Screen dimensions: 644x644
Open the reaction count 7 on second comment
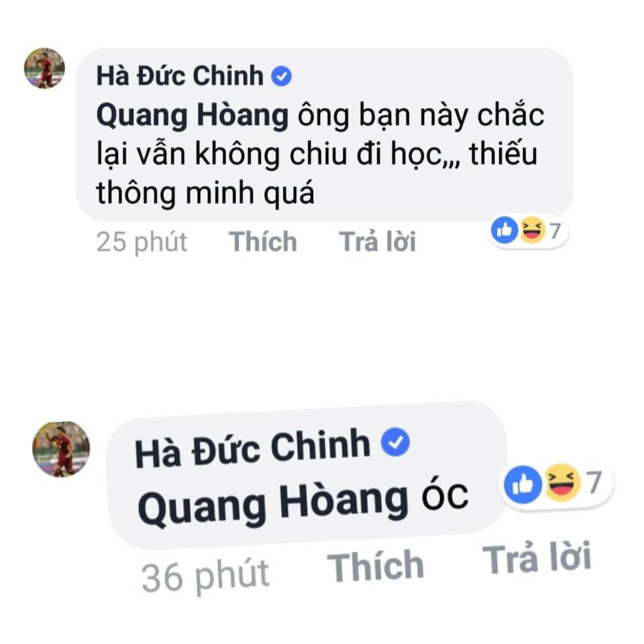(x=594, y=482)
